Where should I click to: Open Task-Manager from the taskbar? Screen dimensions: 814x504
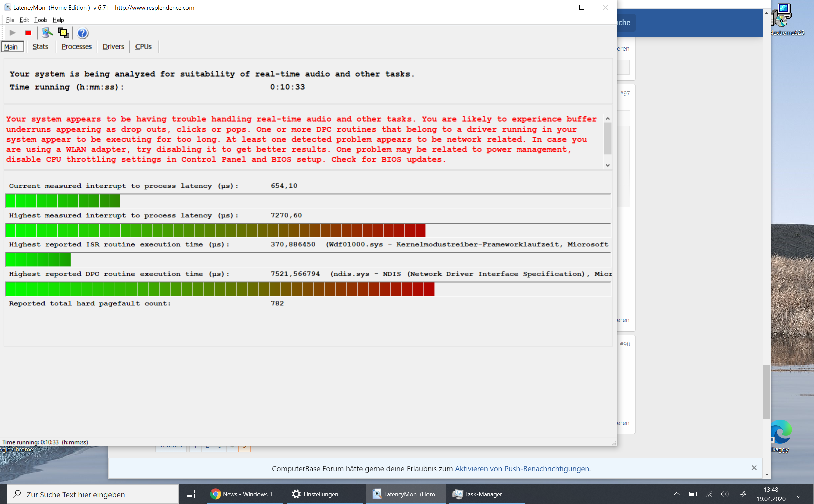point(478,494)
